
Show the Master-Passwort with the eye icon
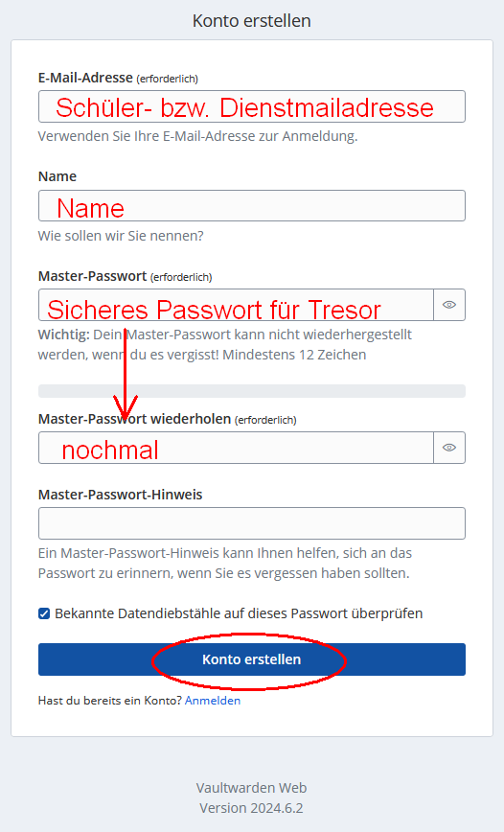449,305
